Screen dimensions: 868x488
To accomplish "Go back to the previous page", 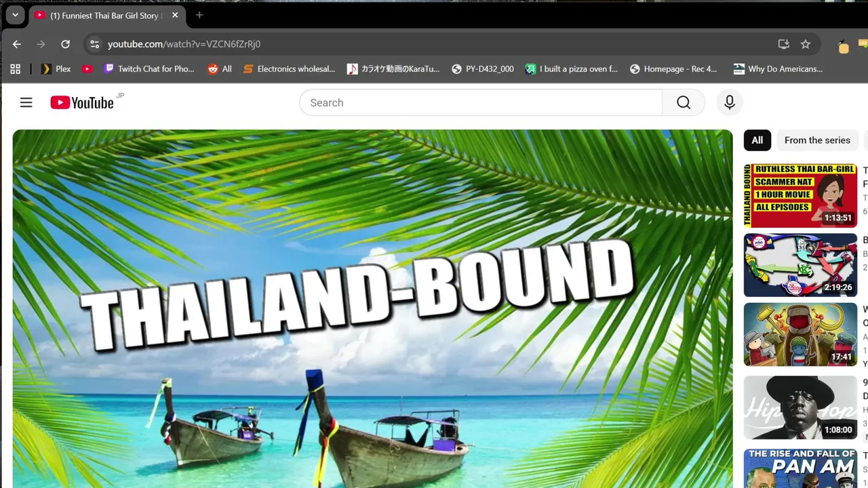I will 17,44.
